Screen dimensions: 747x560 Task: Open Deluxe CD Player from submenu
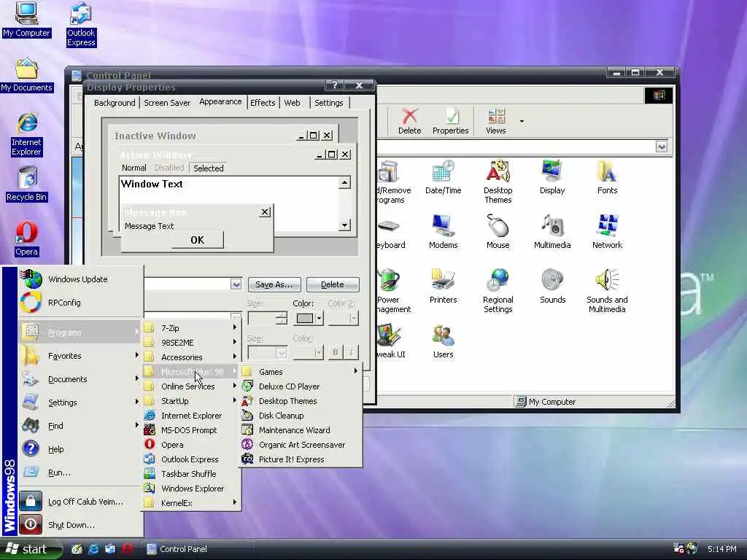coord(300,386)
